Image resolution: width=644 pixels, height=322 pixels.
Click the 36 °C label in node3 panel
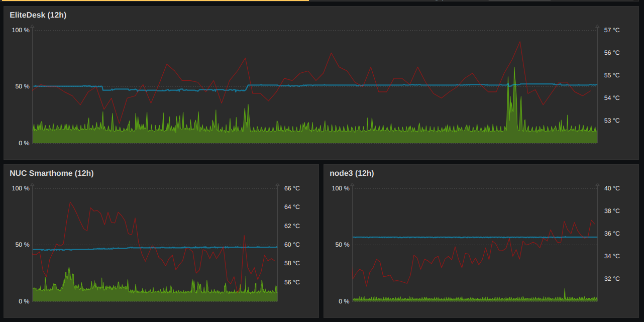point(612,234)
